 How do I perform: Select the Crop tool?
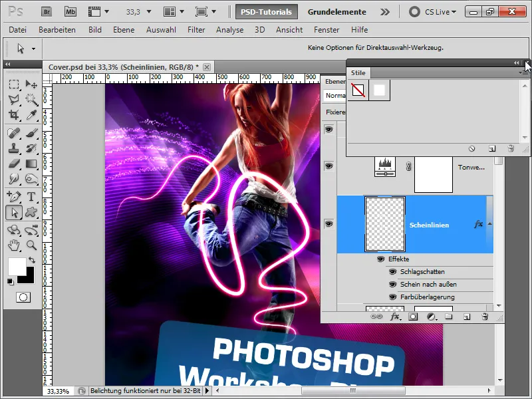click(14, 115)
